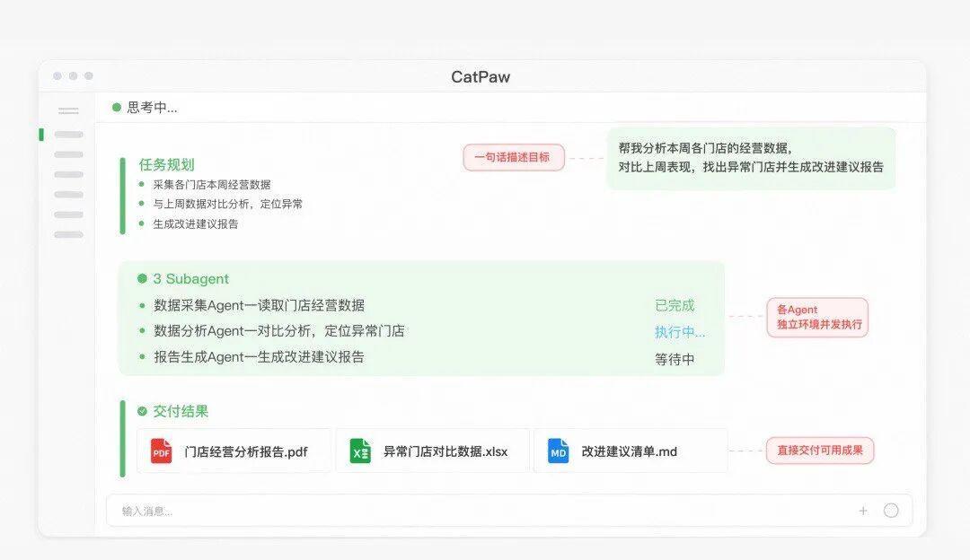Viewport: 970px width, 560px height.
Task: Click the 执行中... status
Action: click(680, 333)
